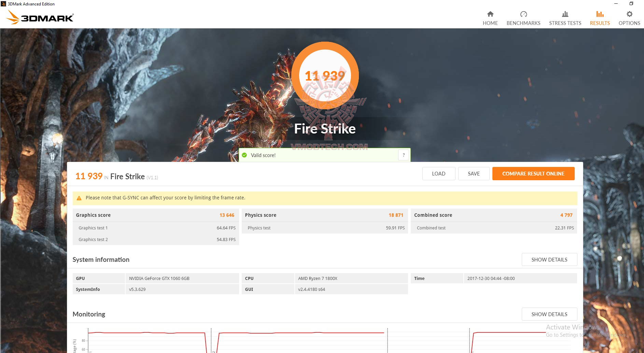This screenshot has height=353, width=644.
Task: Click the GPU field showing GTX 1060 6GB
Action: click(159, 278)
